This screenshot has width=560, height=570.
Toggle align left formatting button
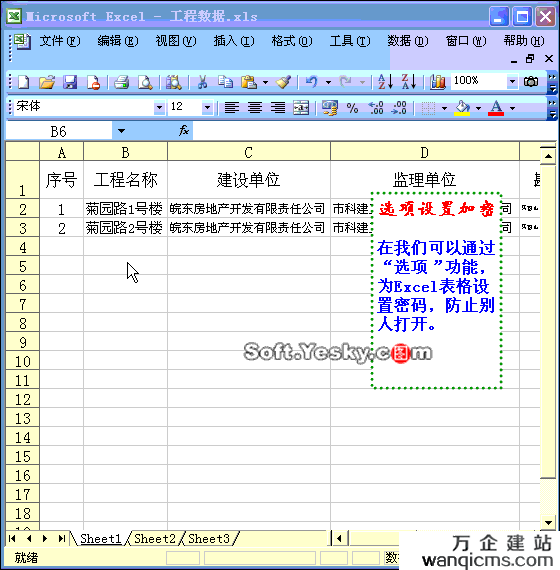[x=232, y=108]
